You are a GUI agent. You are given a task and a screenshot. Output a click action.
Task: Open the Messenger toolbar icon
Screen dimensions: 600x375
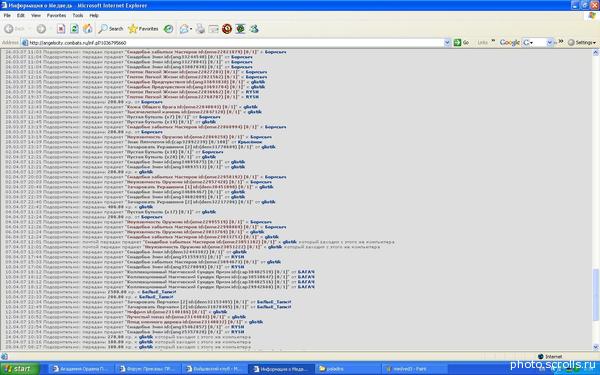(x=254, y=29)
